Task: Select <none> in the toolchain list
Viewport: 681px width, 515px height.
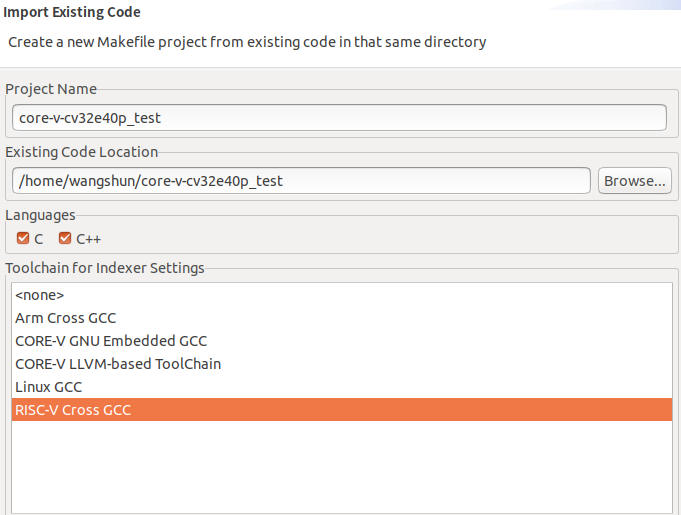Action: click(x=40, y=296)
